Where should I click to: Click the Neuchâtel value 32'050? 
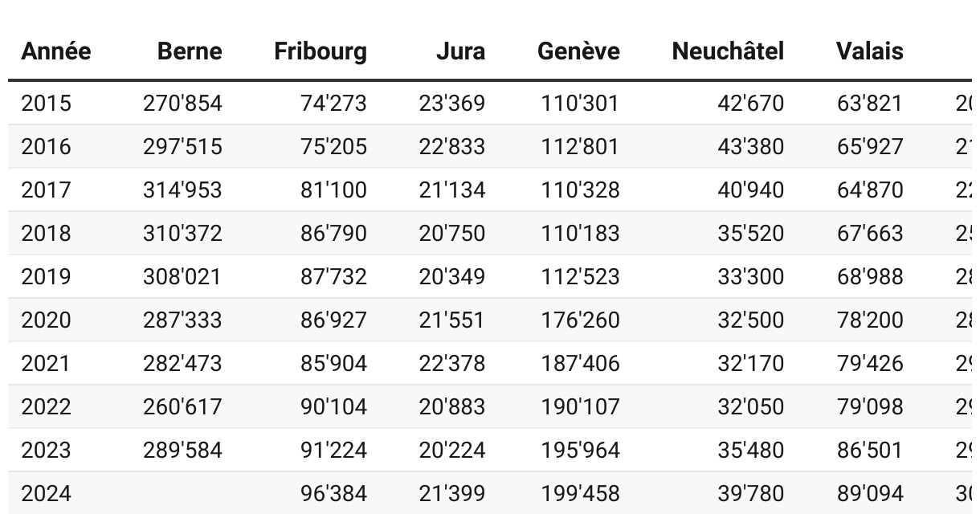751,407
